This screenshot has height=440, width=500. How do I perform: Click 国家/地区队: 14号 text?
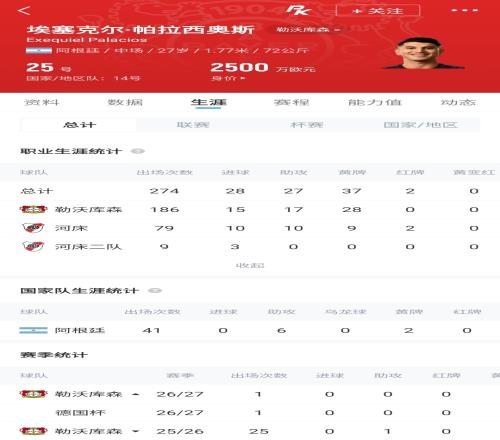pos(83,78)
